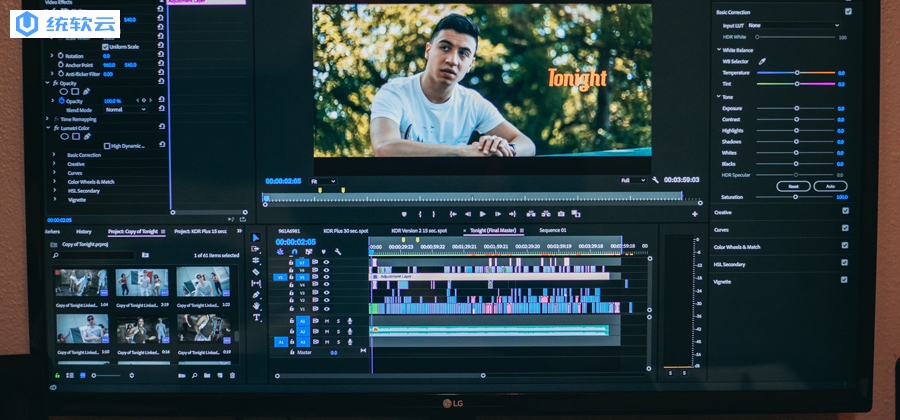This screenshot has width=900, height=420.
Task: Open the Fit zoom level dropdown
Action: pos(323,181)
